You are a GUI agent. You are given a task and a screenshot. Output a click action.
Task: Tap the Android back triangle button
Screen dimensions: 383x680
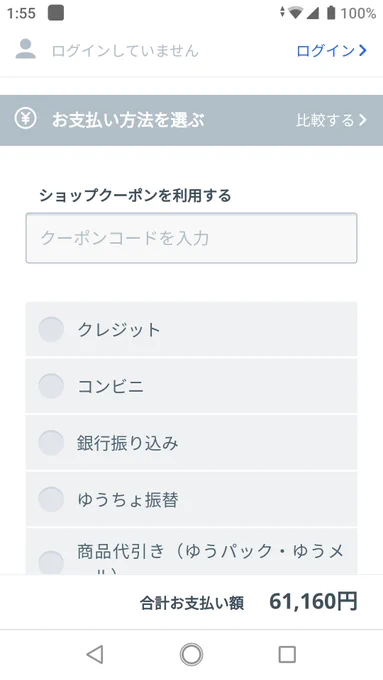95,654
